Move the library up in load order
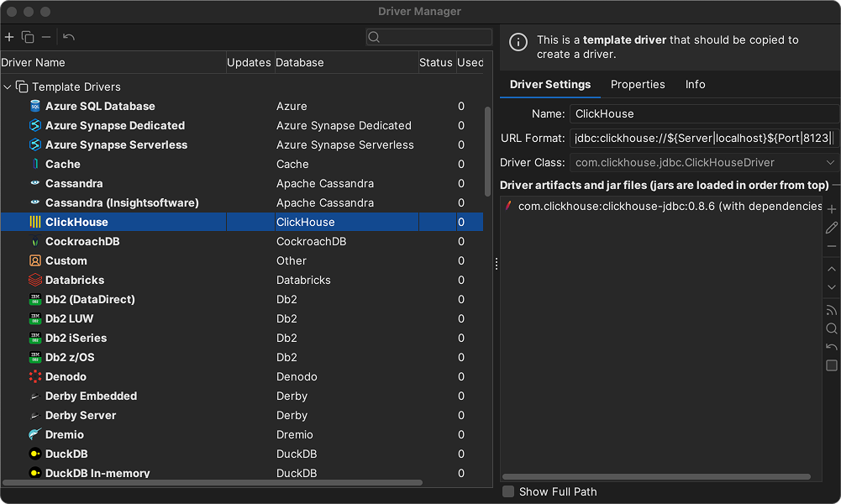 [x=831, y=269]
